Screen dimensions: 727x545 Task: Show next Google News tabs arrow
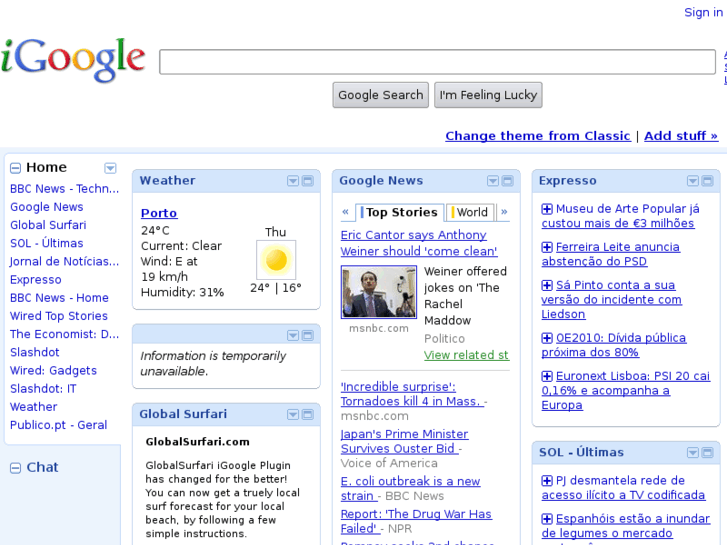504,212
